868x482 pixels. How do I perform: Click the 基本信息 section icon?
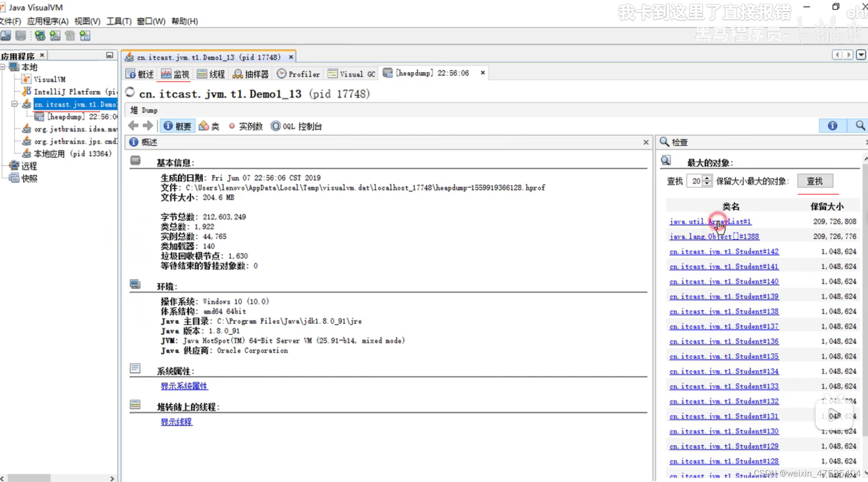pos(135,161)
